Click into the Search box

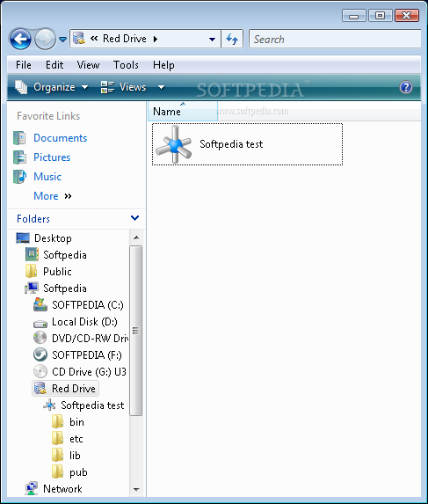[335, 40]
